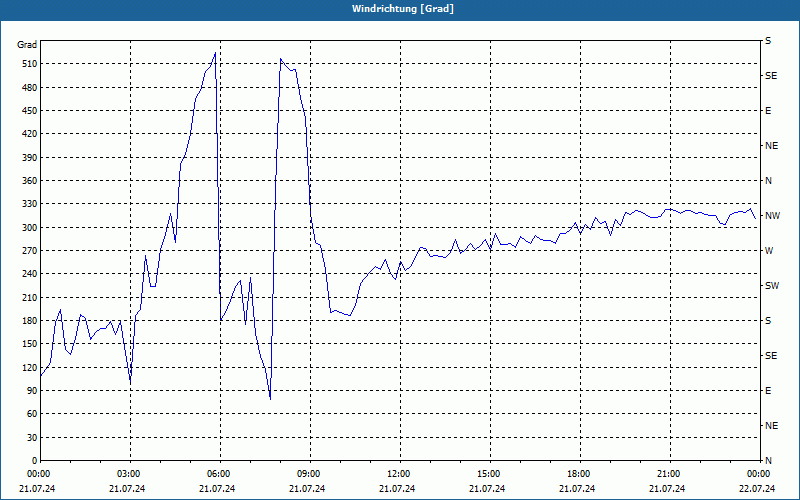Viewport: 800px width, 500px height.
Task: Click the 21.07.24 date under 12:00
Action: point(397,488)
